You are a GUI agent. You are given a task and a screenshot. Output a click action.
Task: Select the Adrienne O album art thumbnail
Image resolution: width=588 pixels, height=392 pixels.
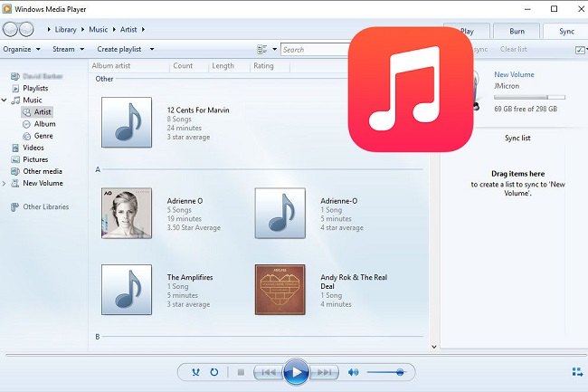[x=127, y=213]
